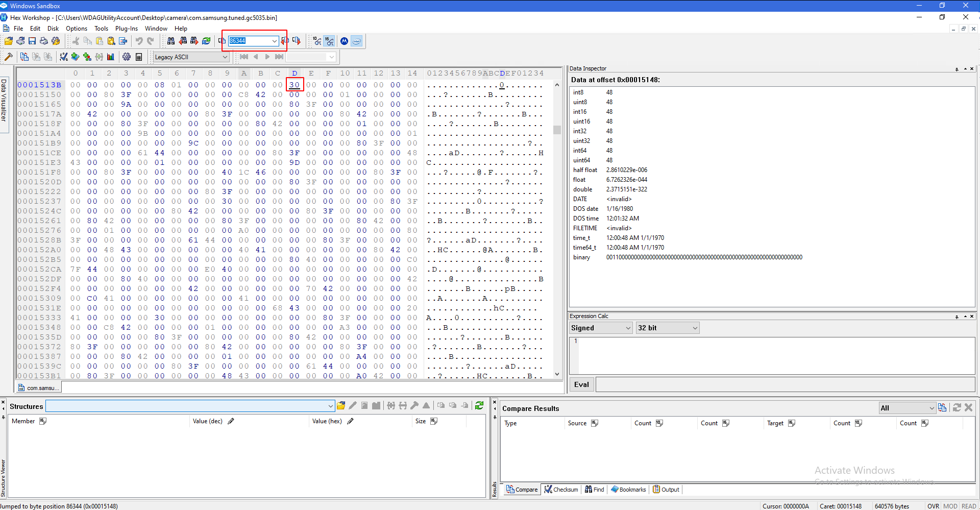Click down arrow of hex view scrollbar
This screenshot has height=510, width=980.
coord(557,374)
